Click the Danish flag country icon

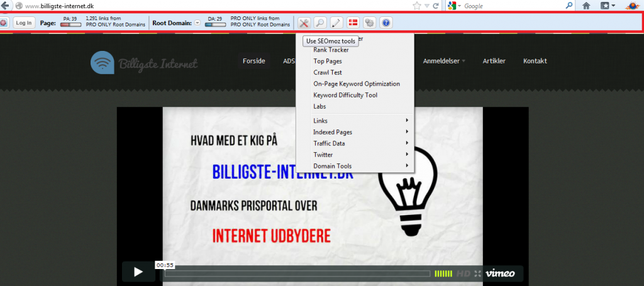coord(353,23)
